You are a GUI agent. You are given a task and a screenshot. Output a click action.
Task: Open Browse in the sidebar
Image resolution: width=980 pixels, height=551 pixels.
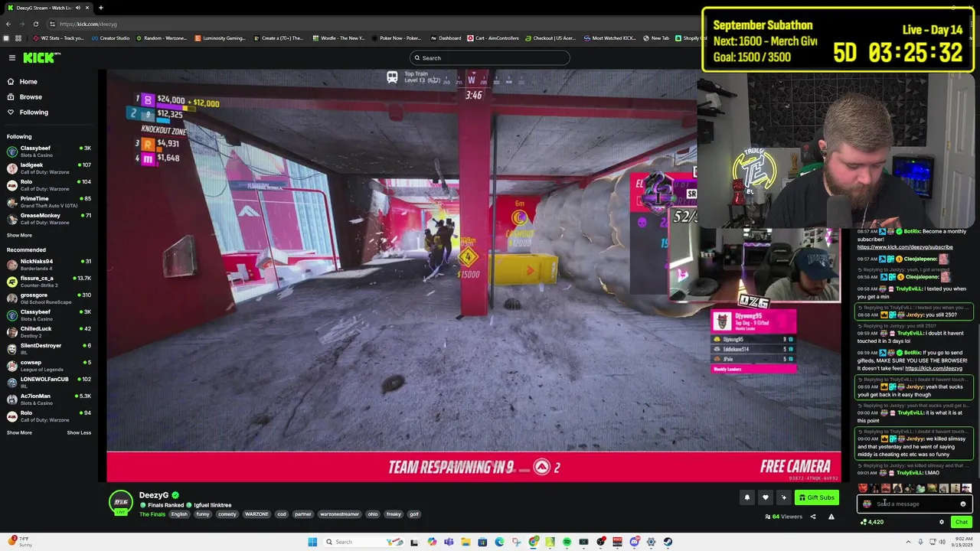point(31,97)
